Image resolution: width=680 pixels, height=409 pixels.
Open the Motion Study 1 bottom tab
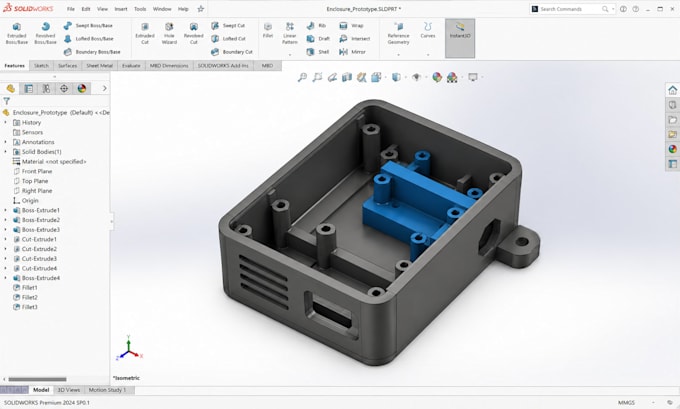[x=107, y=390]
